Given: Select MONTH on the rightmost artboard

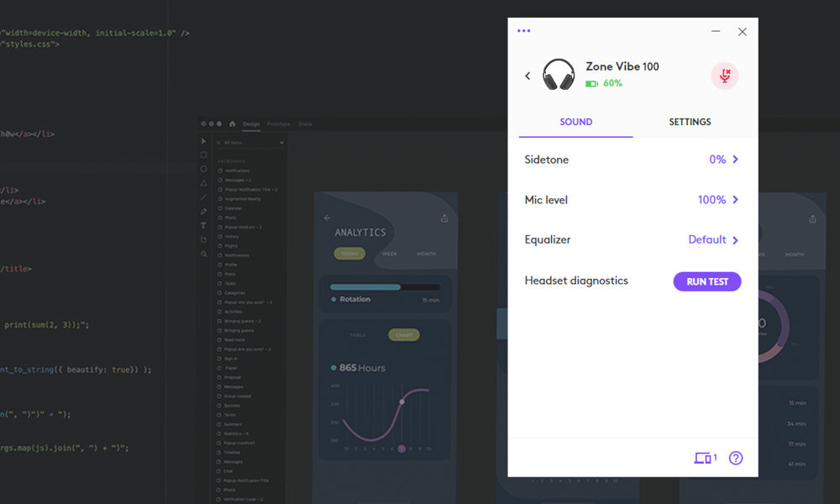Looking at the screenshot, I should (795, 255).
